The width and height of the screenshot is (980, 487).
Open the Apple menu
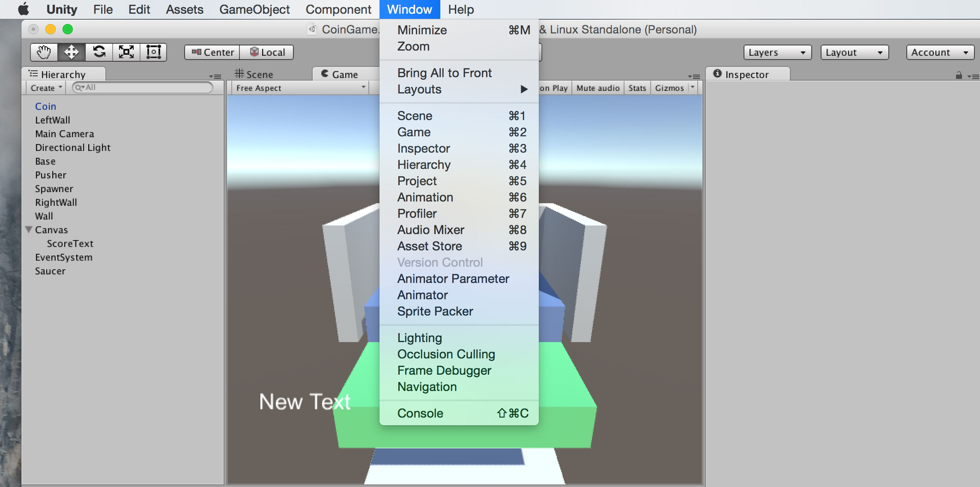click(x=24, y=9)
